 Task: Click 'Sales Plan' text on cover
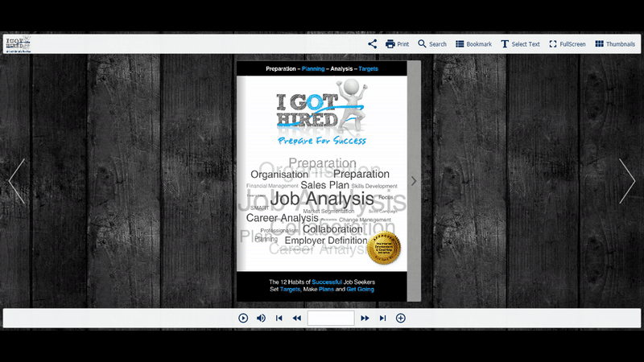coord(325,185)
